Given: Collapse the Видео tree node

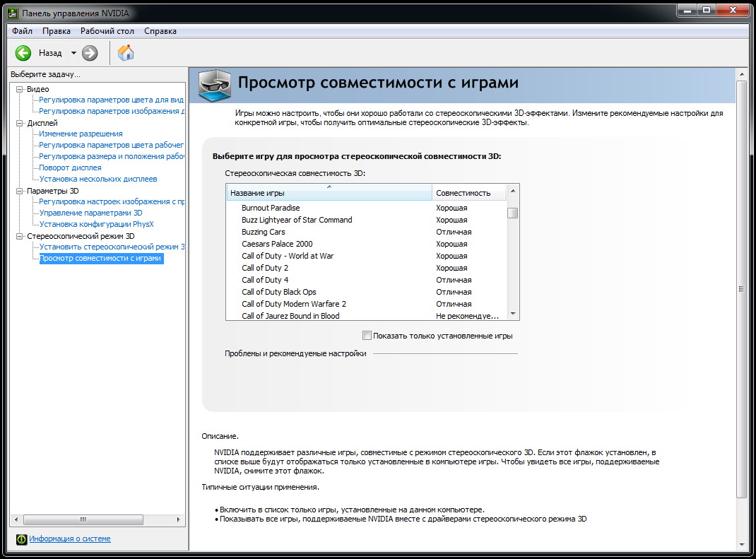Looking at the screenshot, I should [x=20, y=89].
